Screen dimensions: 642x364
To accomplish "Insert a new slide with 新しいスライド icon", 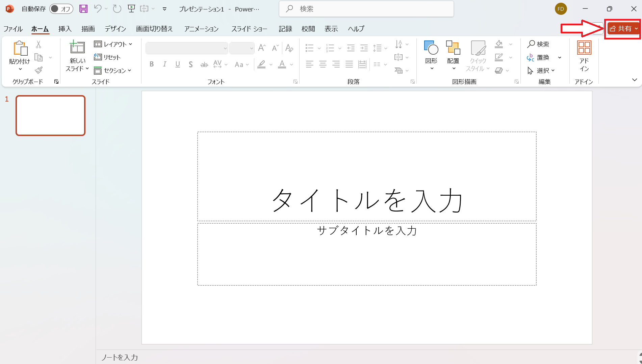I will [77, 48].
